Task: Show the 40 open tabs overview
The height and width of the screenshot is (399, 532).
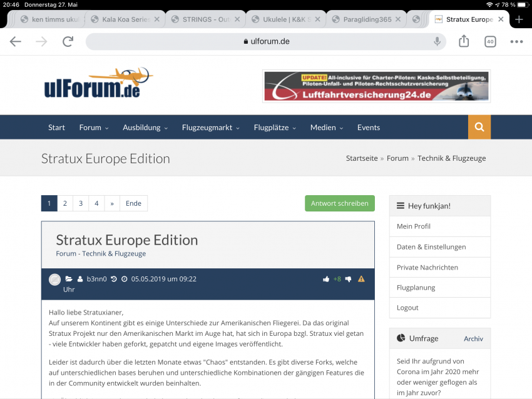Action: [x=490, y=42]
